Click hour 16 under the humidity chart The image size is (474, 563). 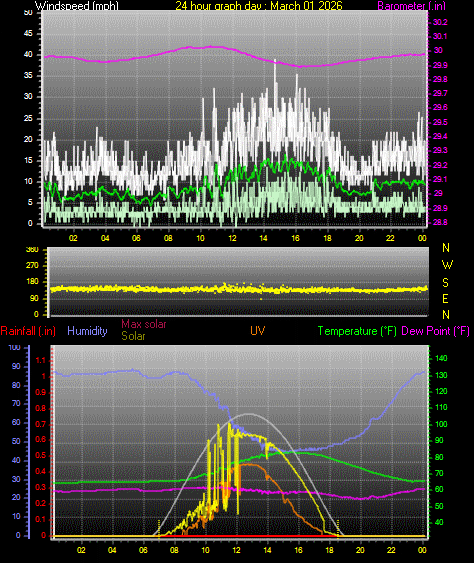point(298,550)
